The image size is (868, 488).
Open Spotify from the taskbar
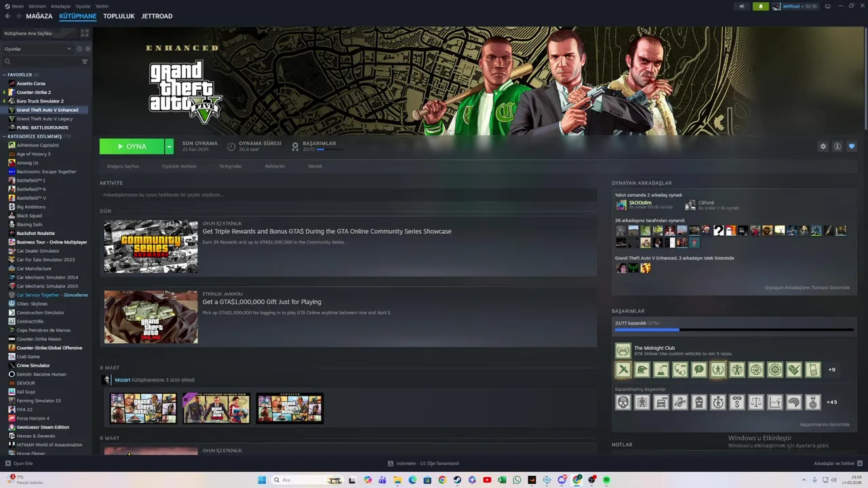(606, 480)
